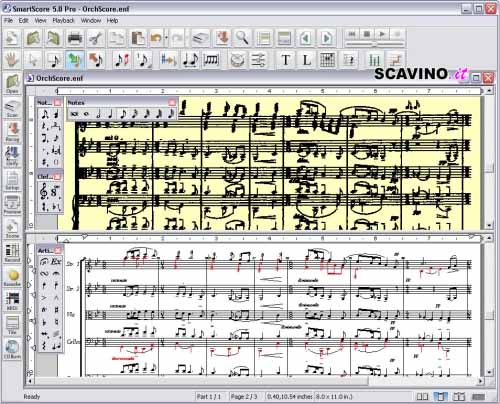Open the View menu
The height and width of the screenshot is (404, 500).
point(40,21)
